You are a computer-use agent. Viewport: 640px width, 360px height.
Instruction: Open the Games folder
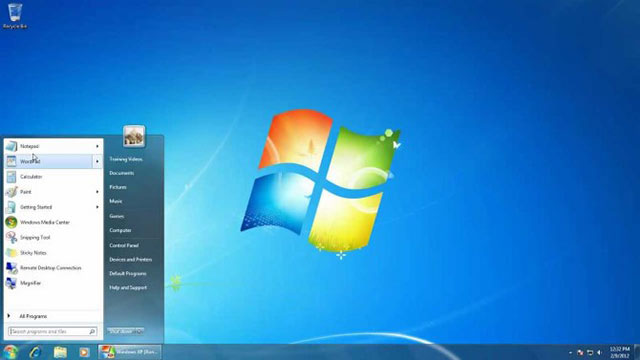coord(117,216)
